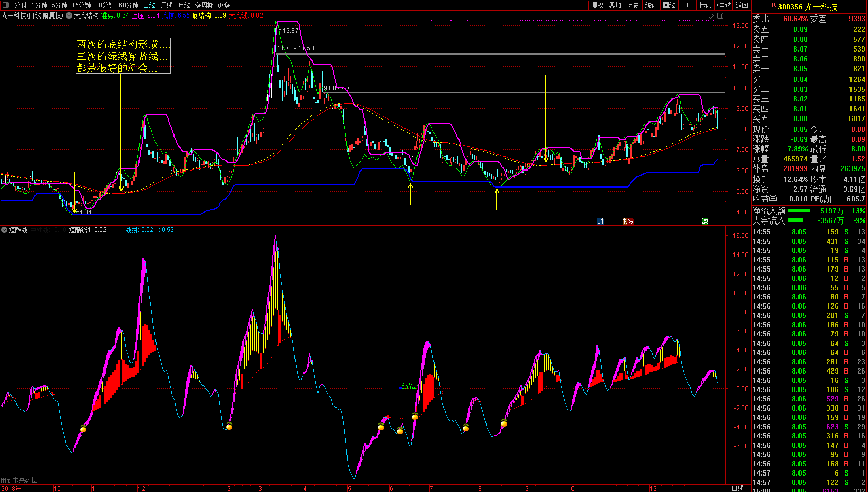Expand the 短酷线 indicator dropdown
Viewport: 868px width, 492px height.
click(4, 230)
